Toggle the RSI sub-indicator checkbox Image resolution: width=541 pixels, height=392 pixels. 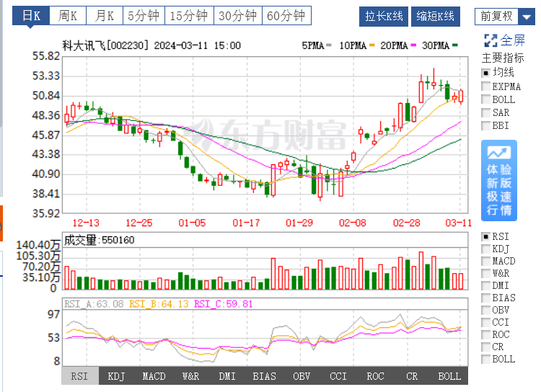click(485, 236)
